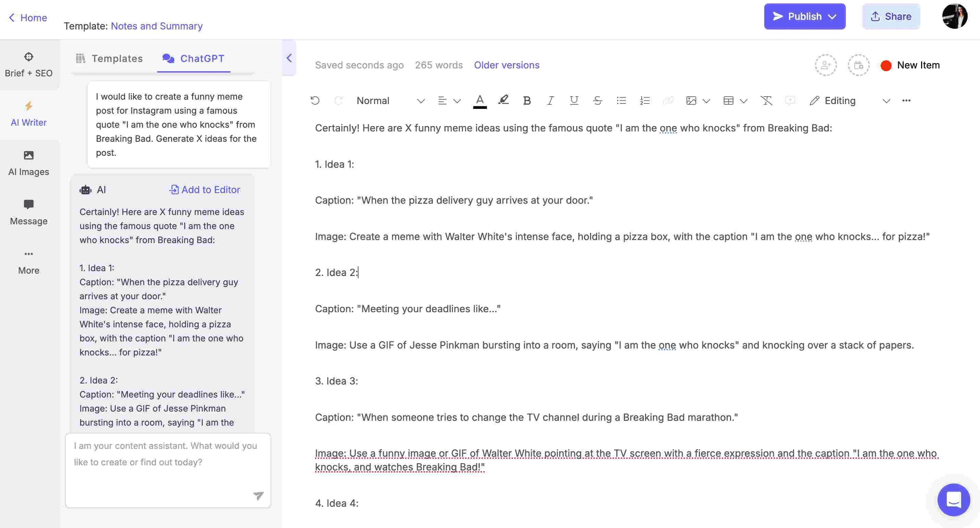Select AI Writer in sidebar

(x=28, y=114)
